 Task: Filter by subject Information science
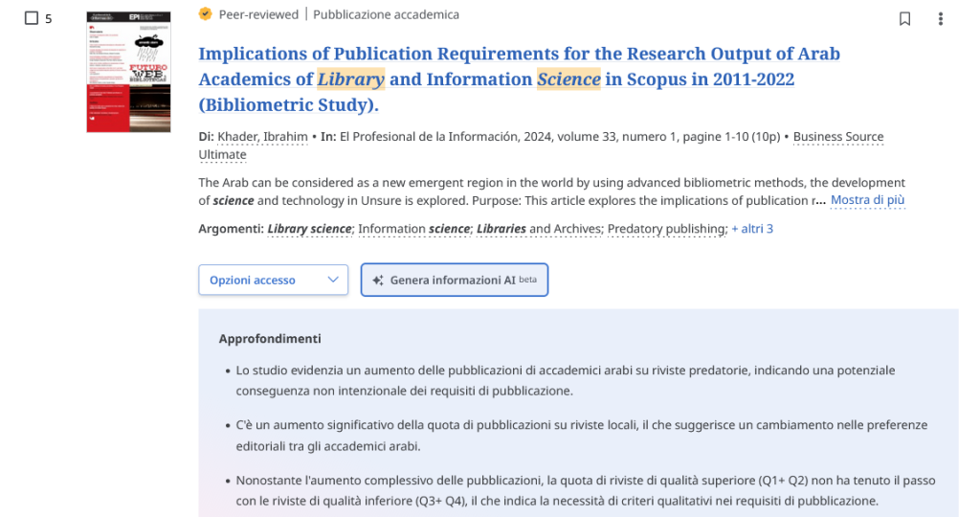click(x=413, y=229)
